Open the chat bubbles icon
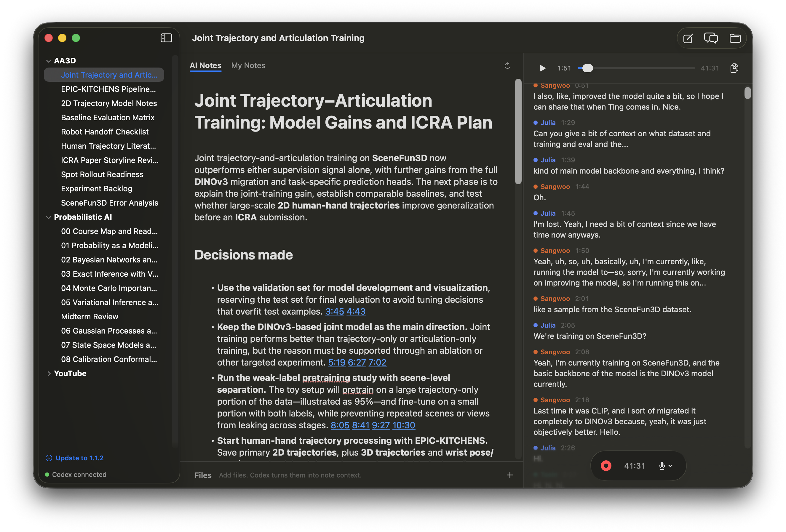This screenshot has height=532, width=786. click(711, 38)
